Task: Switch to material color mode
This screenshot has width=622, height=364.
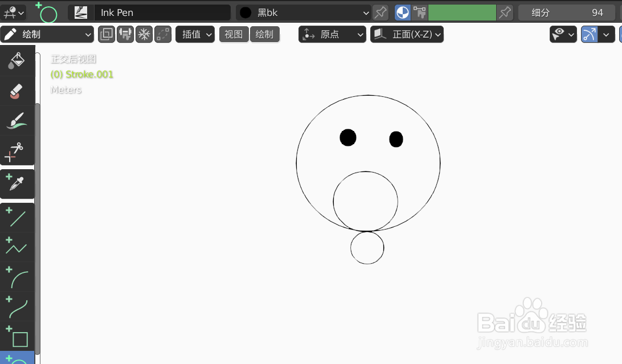Action: click(x=403, y=13)
